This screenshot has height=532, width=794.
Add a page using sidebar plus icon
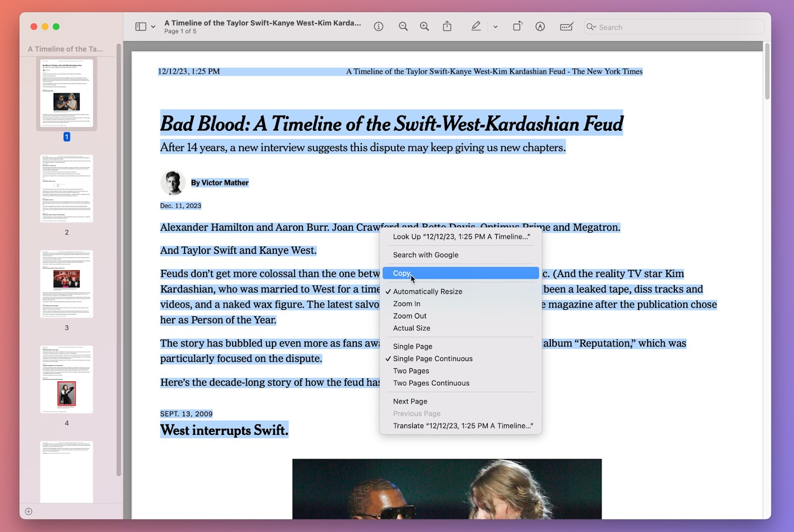point(29,511)
